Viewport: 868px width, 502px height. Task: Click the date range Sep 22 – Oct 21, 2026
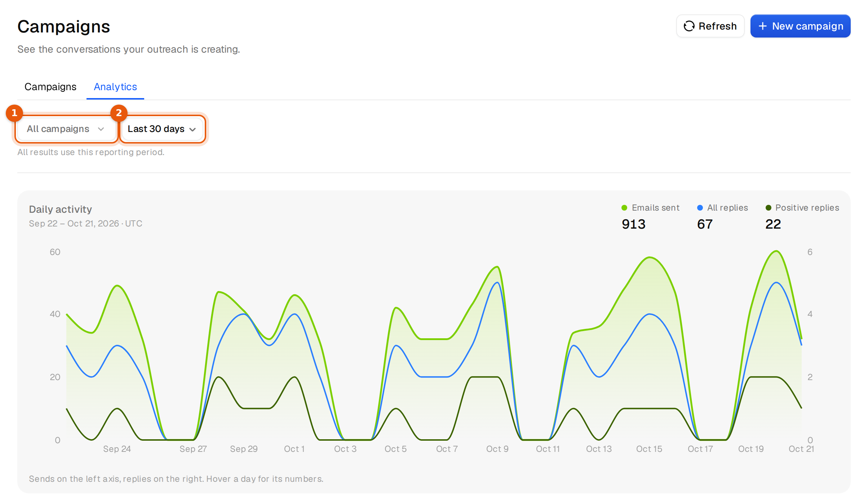(x=74, y=224)
